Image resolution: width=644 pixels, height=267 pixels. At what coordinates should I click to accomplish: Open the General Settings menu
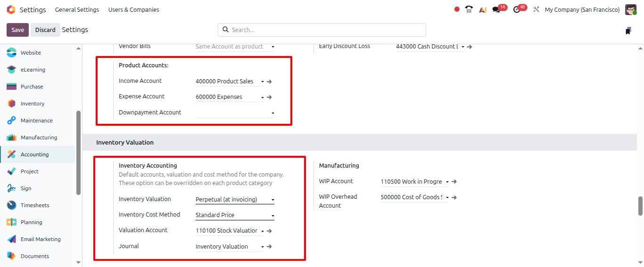77,9
